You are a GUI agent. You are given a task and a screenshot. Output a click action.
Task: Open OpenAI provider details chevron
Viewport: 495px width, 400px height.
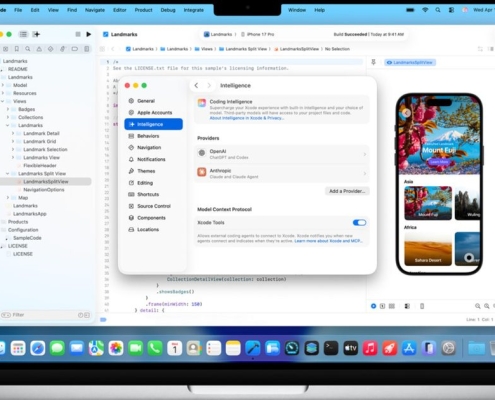click(x=365, y=154)
